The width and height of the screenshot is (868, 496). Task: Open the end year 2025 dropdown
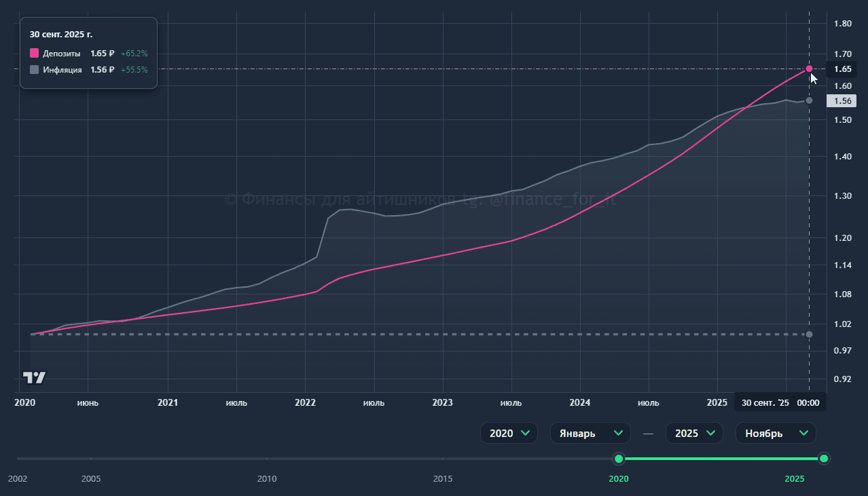(x=693, y=433)
